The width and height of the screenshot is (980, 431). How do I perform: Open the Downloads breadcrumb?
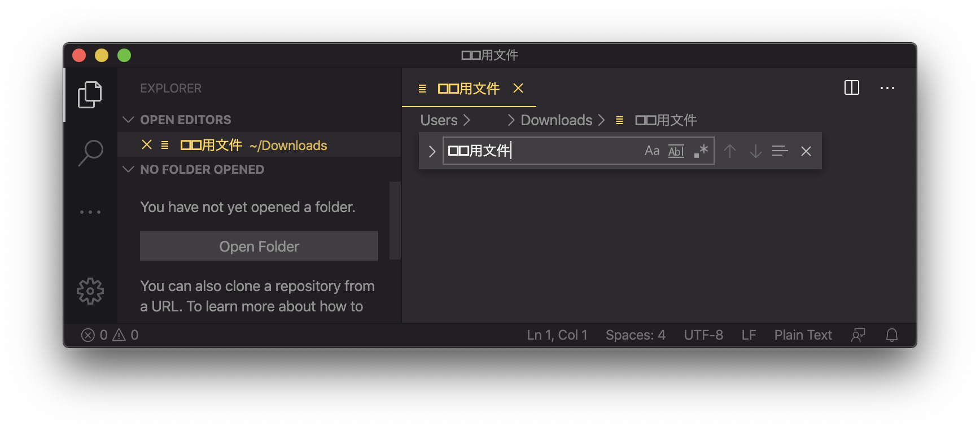click(557, 120)
